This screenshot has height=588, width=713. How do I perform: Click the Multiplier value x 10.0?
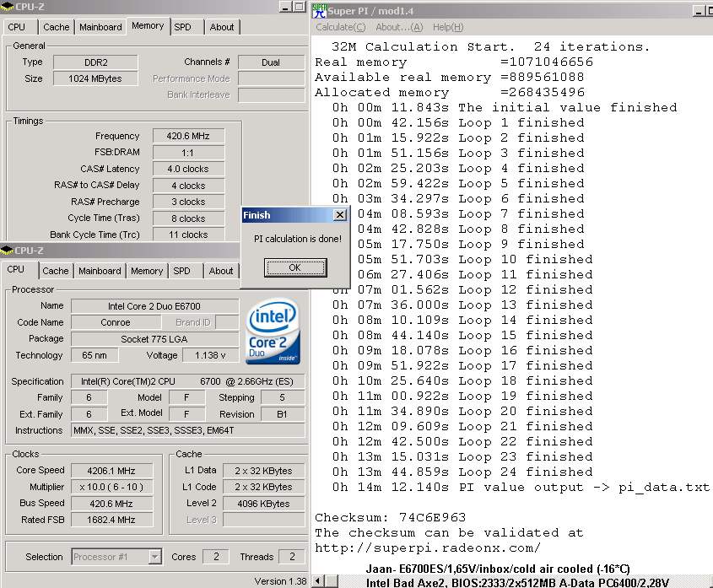point(111,487)
